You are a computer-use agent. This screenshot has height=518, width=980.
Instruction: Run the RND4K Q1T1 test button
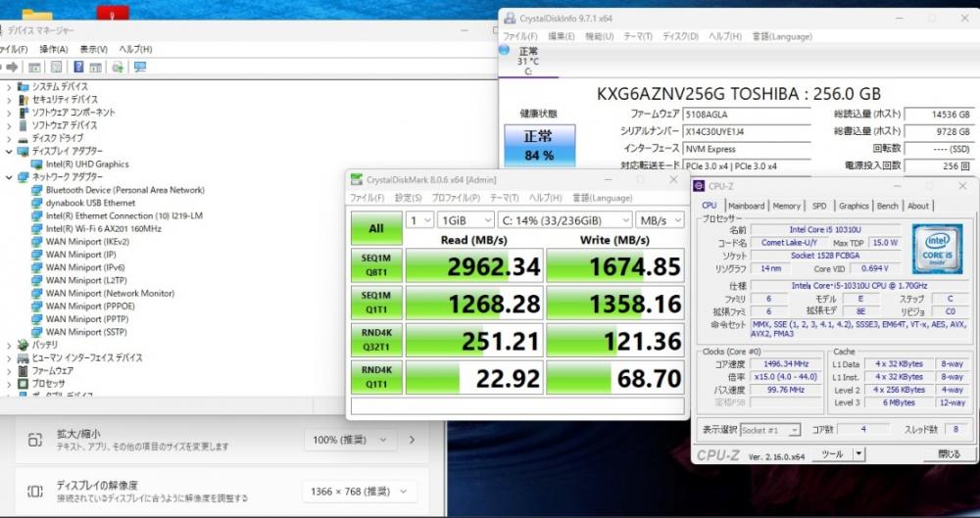pos(376,377)
